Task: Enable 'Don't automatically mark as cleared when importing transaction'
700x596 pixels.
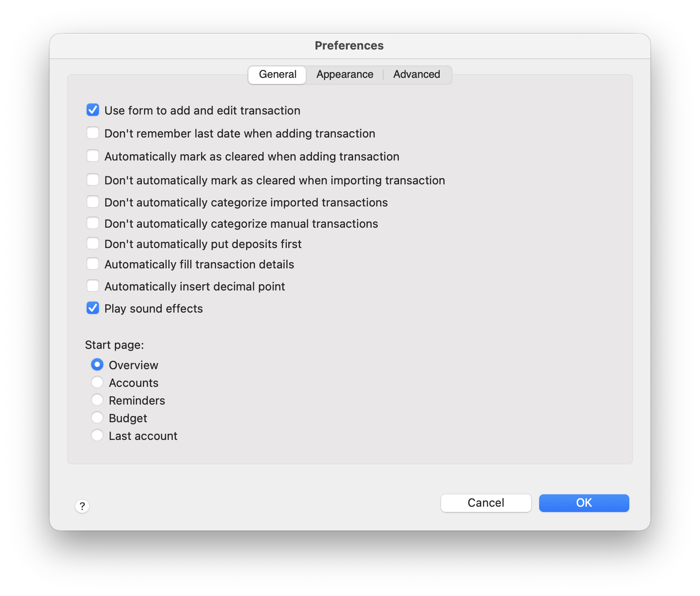Action: pos(93,180)
